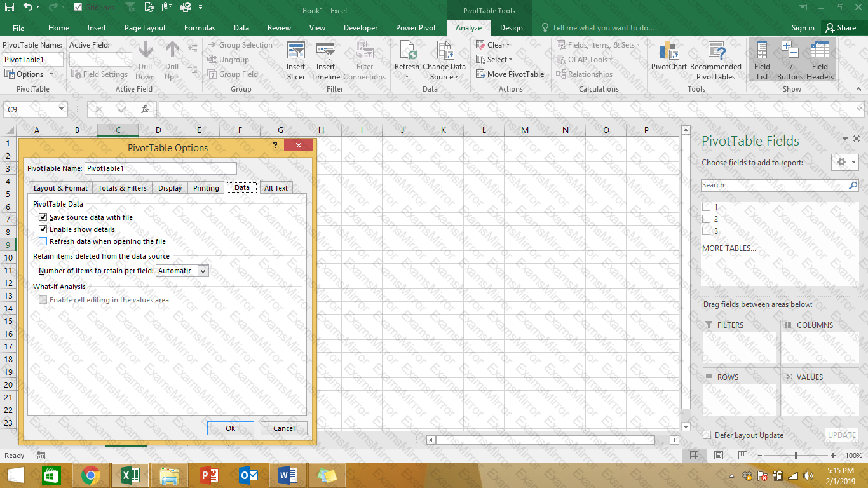Save the workbook from Quick Access Toolbar

[9, 8]
